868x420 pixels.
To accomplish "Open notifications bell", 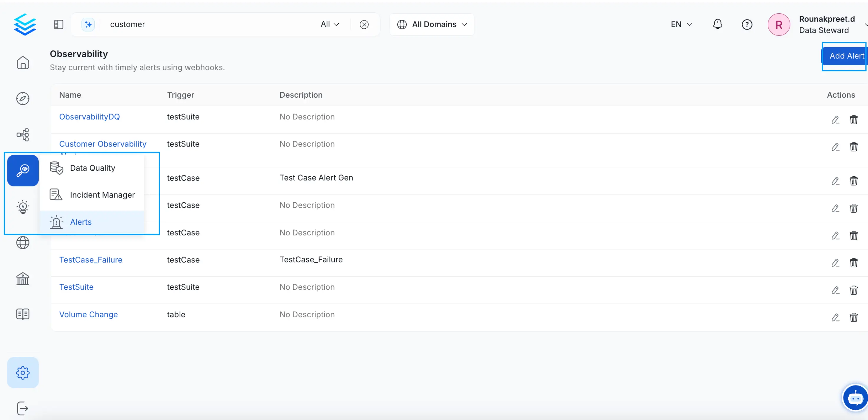I will click(718, 24).
